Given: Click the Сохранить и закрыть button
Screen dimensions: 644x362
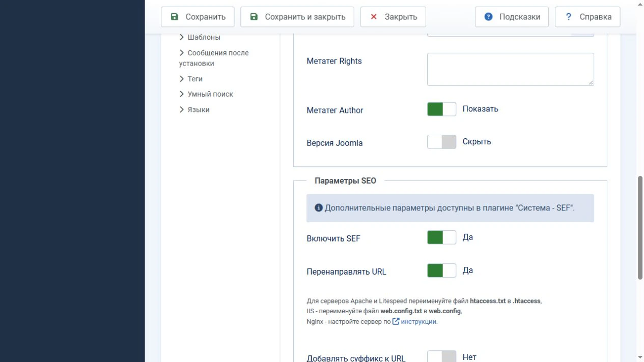Looking at the screenshot, I should click(298, 17).
